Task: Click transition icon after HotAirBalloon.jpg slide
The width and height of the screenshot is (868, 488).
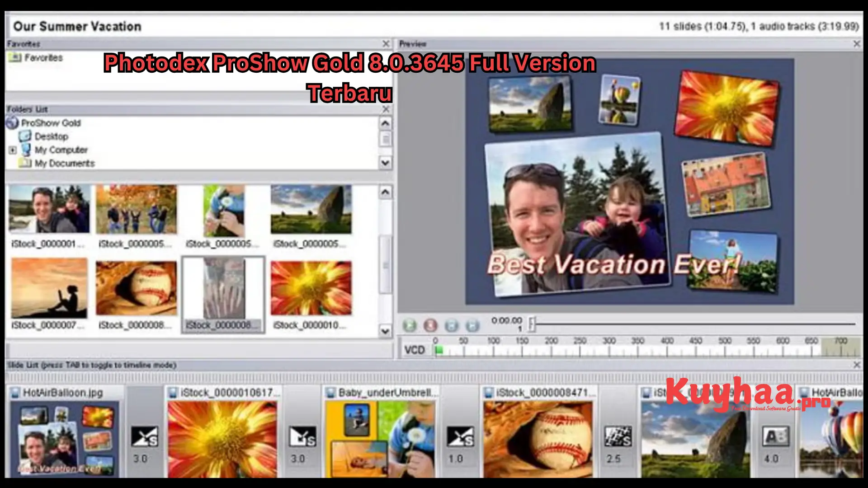Action: click(145, 436)
